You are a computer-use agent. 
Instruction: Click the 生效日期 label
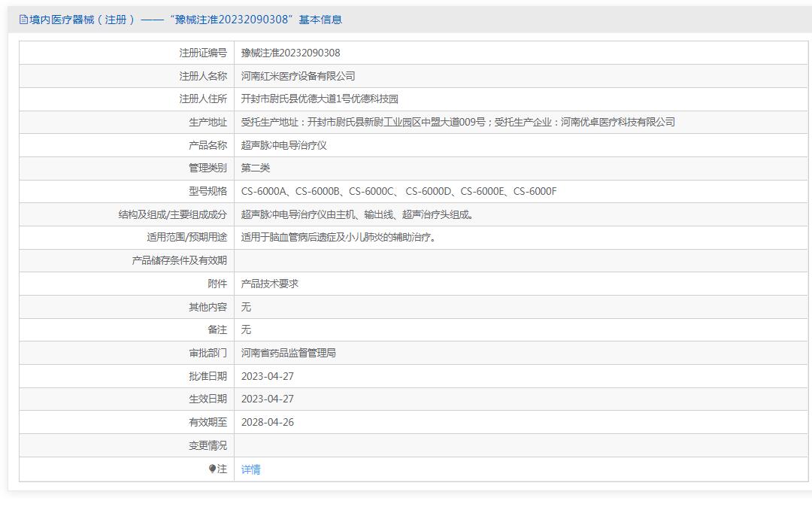click(x=208, y=399)
